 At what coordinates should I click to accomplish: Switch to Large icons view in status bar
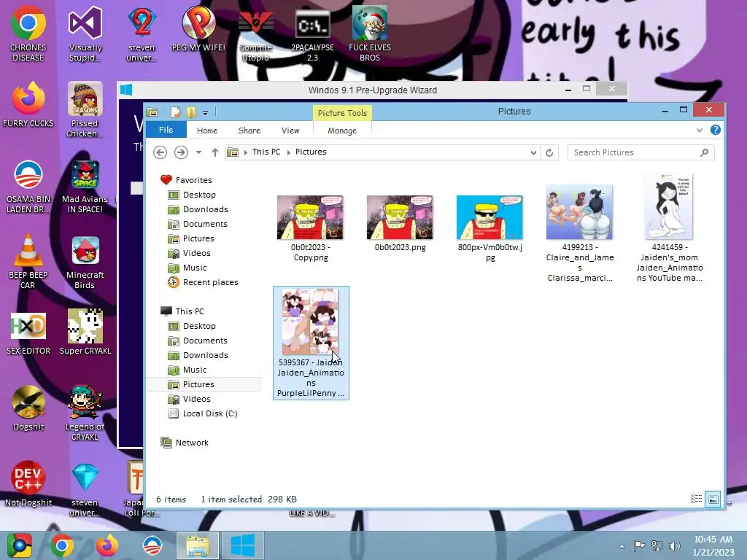pos(713,499)
